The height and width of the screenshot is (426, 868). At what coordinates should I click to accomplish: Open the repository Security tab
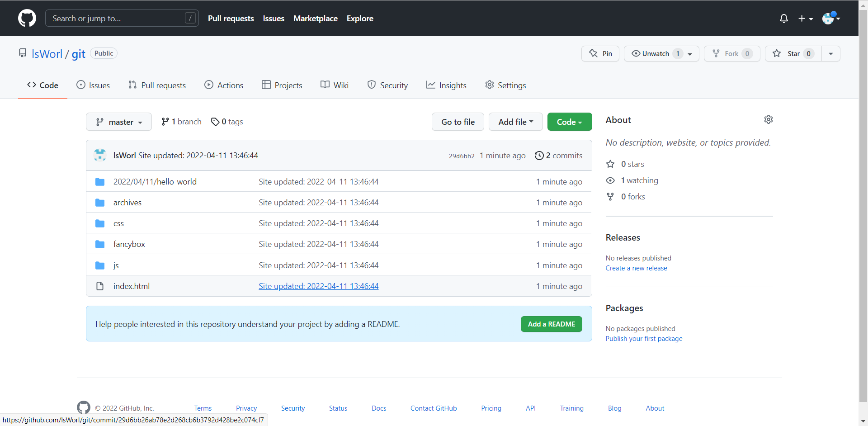coord(387,85)
